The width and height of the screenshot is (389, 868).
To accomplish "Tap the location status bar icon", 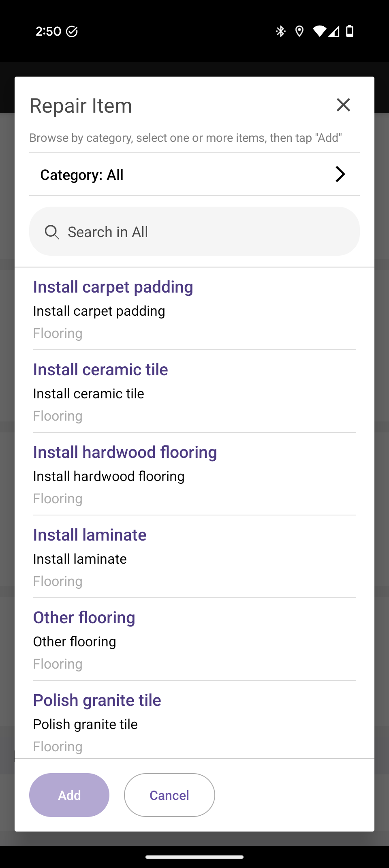I will 299,31.
